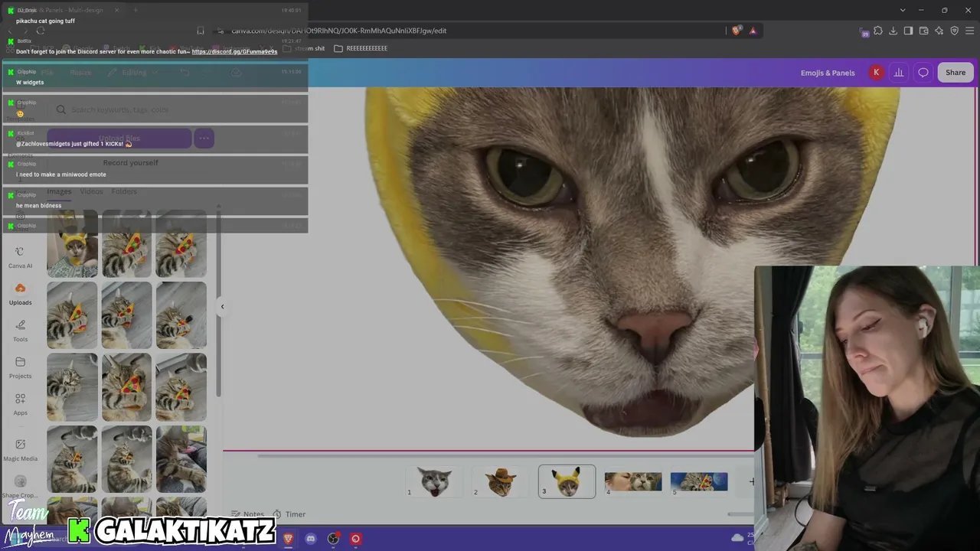The height and width of the screenshot is (551, 980).
Task: Open the Canva AI sidebar panel
Action: pos(20,257)
